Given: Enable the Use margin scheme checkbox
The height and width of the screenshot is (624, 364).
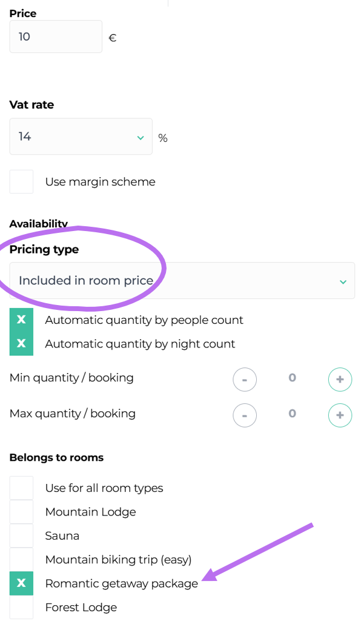Looking at the screenshot, I should pyautogui.click(x=21, y=182).
